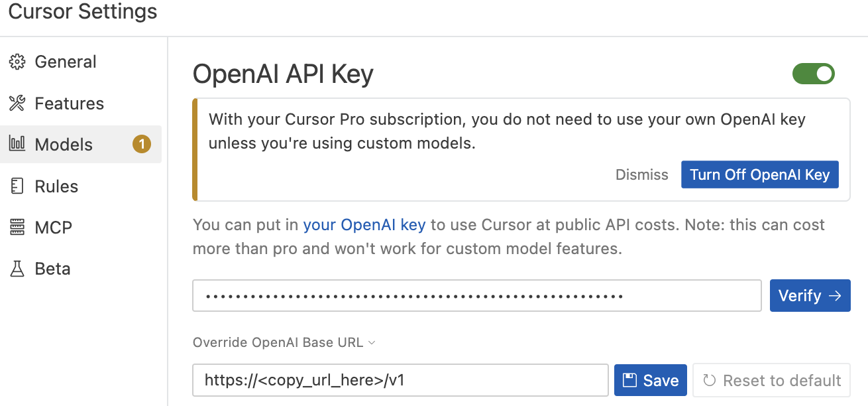This screenshot has height=406, width=868.
Task: Collapse the Override OpenAI Base URL chevron
Action: click(372, 343)
